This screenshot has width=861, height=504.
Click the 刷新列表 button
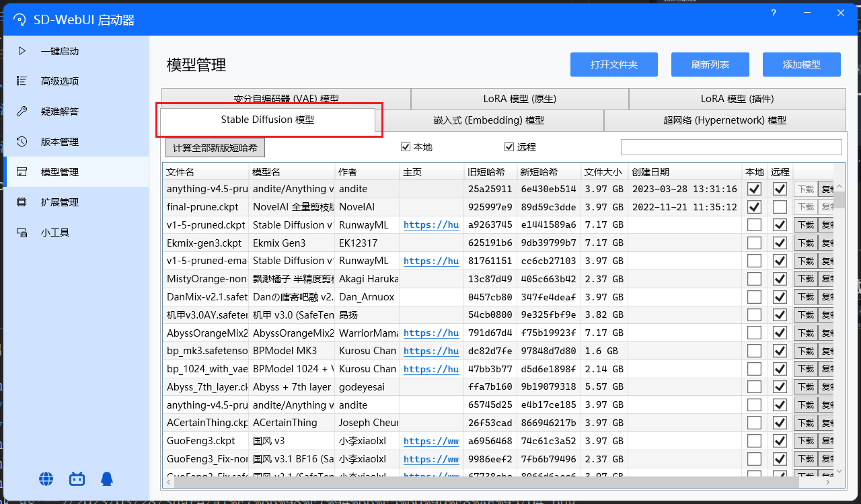point(710,65)
